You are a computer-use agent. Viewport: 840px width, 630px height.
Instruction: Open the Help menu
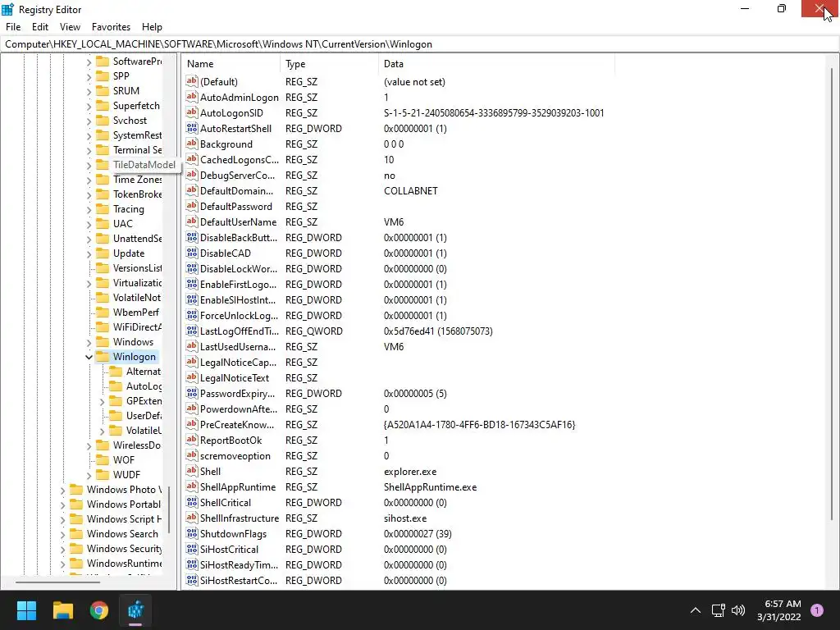coord(152,27)
